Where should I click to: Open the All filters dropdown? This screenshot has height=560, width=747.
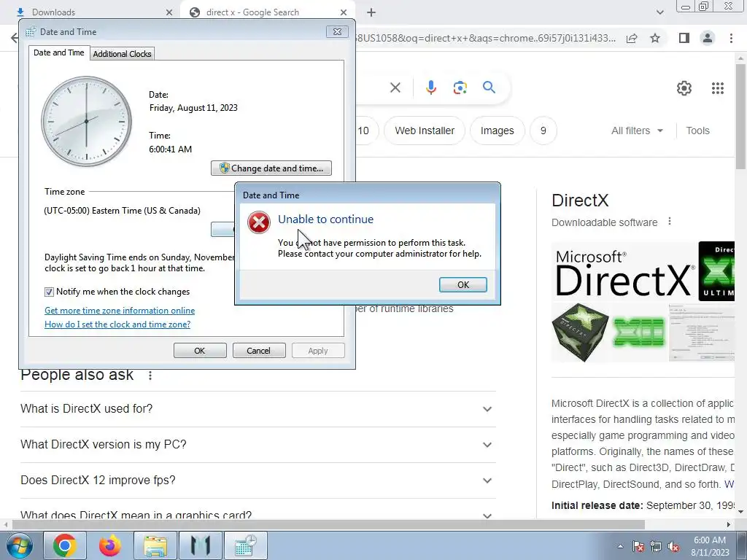[637, 131]
